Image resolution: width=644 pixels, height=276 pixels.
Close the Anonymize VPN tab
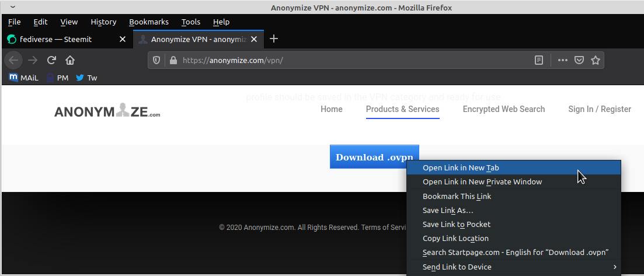click(254, 40)
